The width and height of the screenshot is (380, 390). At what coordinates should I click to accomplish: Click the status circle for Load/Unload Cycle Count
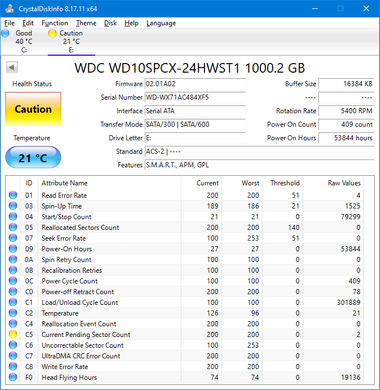tap(13, 302)
